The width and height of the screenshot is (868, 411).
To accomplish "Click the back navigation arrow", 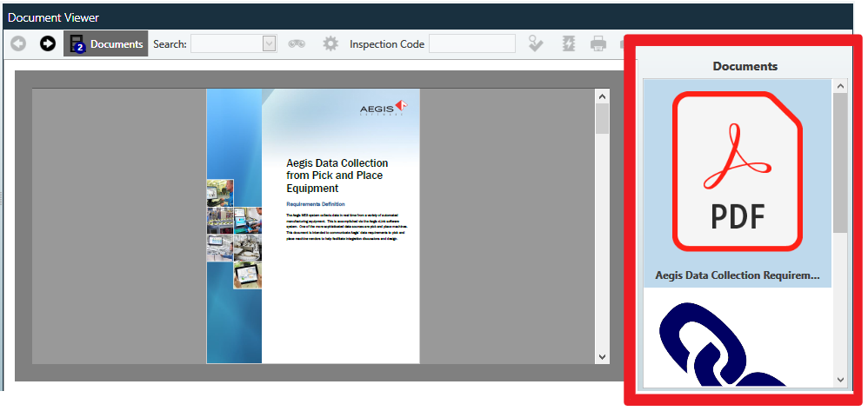I will click(18, 43).
